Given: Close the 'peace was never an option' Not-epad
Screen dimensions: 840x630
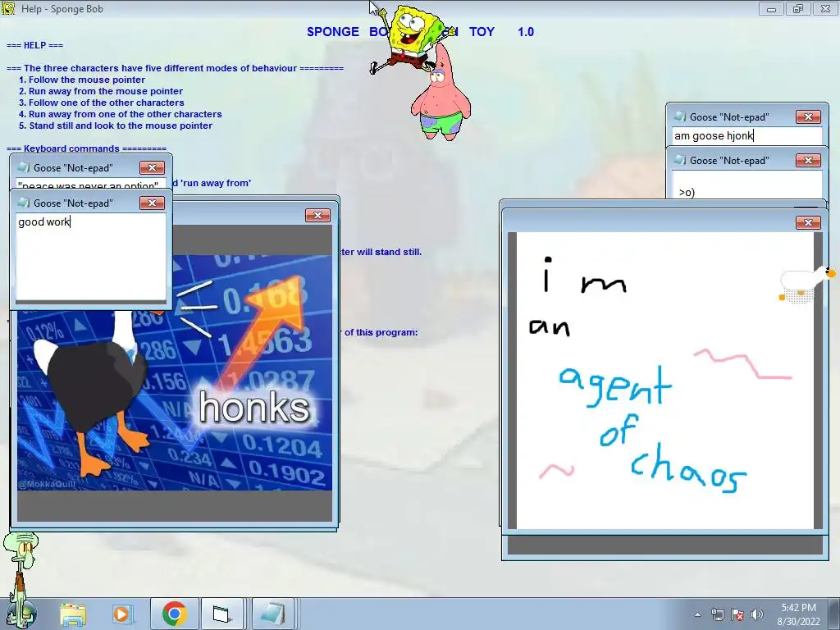Looking at the screenshot, I should coord(152,167).
